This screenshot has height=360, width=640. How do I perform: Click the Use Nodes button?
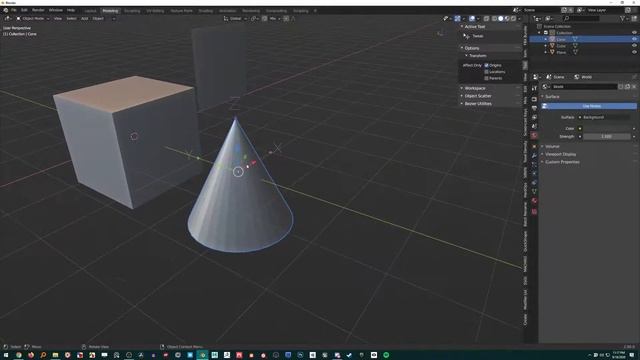tap(589, 106)
